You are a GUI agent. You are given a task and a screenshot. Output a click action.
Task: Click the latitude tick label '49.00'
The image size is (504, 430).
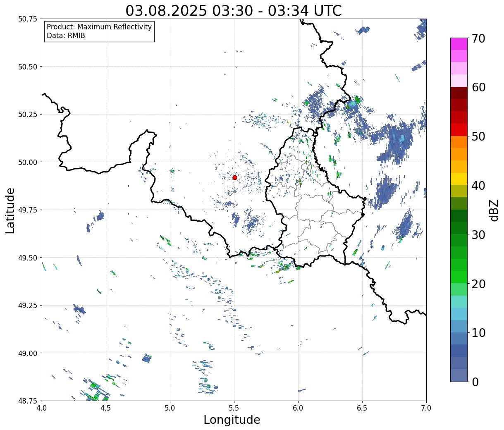click(28, 353)
